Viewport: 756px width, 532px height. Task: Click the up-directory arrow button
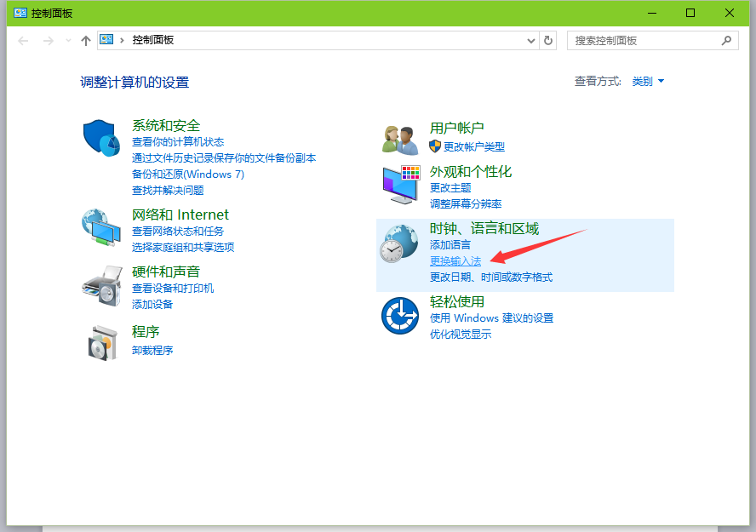point(85,40)
